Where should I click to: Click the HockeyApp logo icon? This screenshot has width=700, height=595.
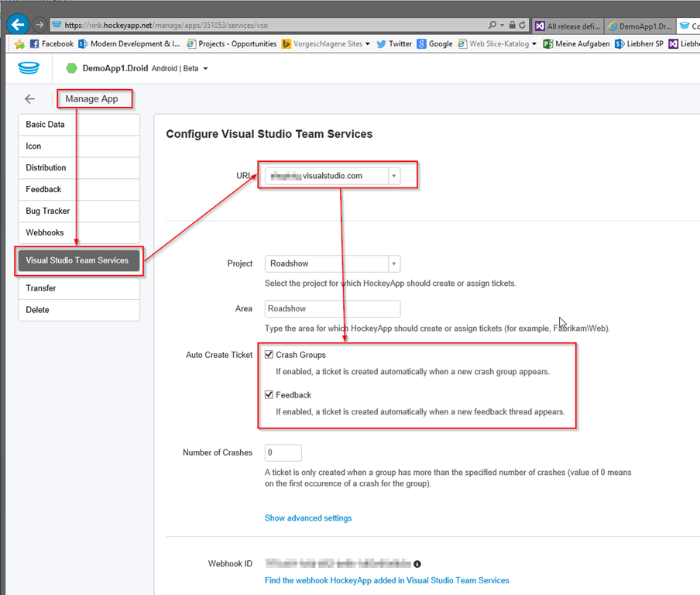tap(29, 68)
